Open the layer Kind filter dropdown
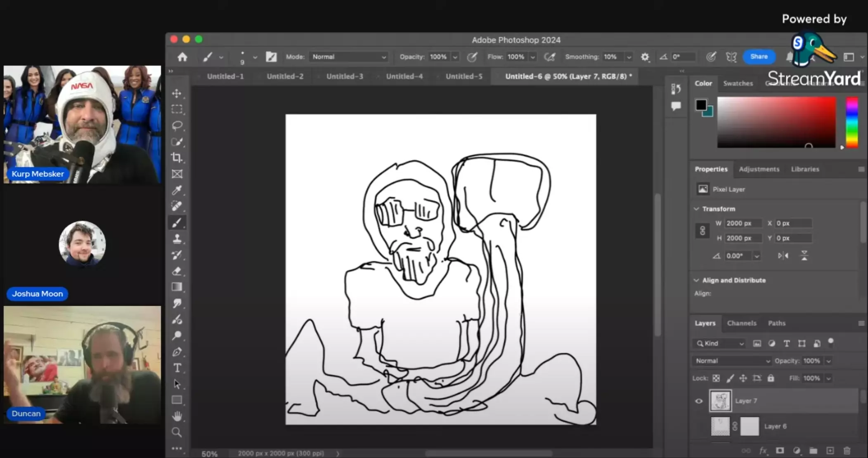Image resolution: width=868 pixels, height=458 pixels. 719,343
